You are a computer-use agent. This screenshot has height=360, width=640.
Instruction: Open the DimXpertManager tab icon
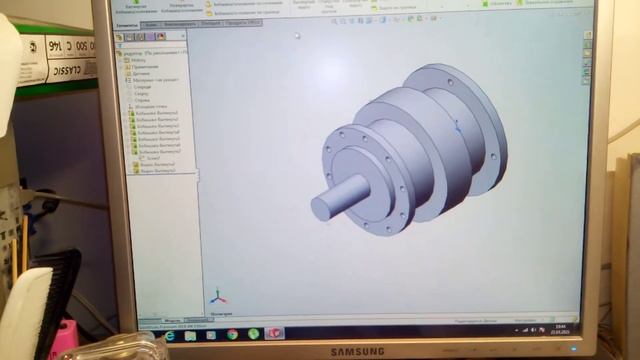point(150,37)
